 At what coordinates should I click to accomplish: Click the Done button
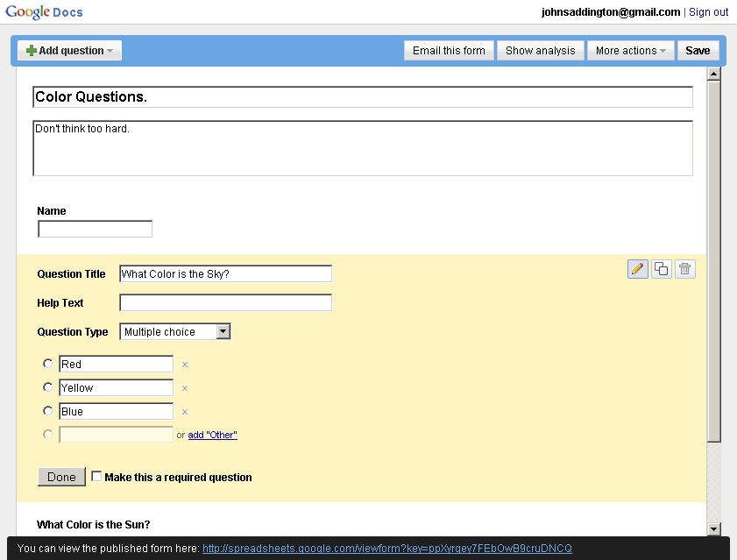pos(61,477)
